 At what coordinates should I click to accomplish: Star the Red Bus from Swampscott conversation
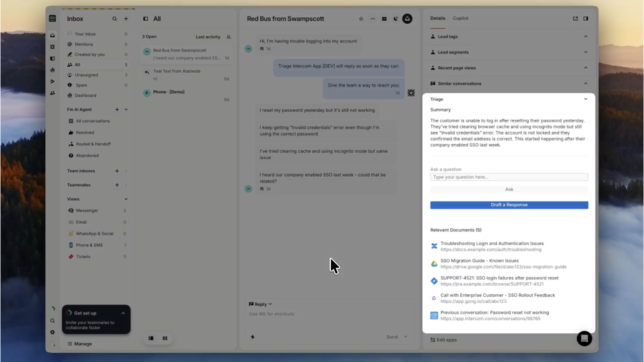(361, 19)
